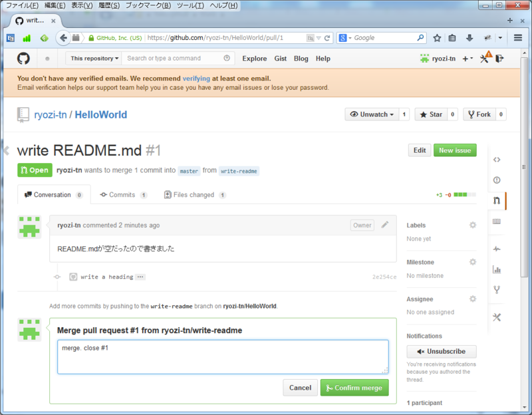The height and width of the screenshot is (415, 532).
Task: Unsubscribe from thread notifications
Action: pyautogui.click(x=442, y=352)
